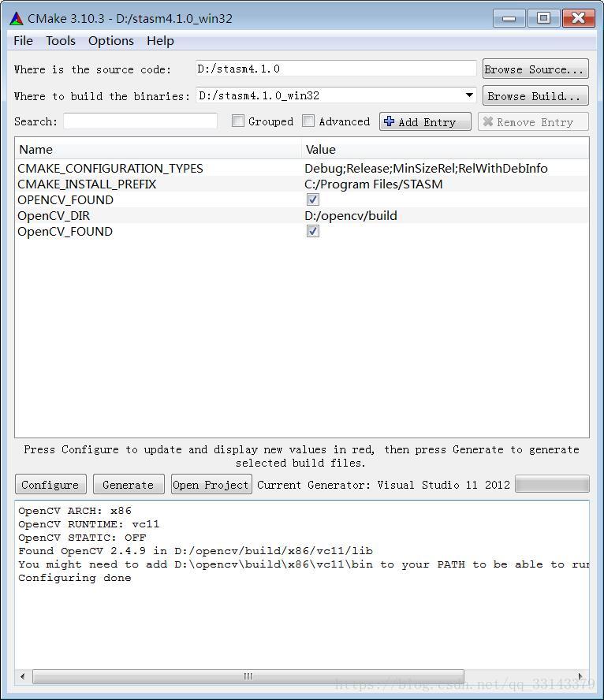Open the Tools menu
The height and width of the screenshot is (700, 604).
point(61,41)
